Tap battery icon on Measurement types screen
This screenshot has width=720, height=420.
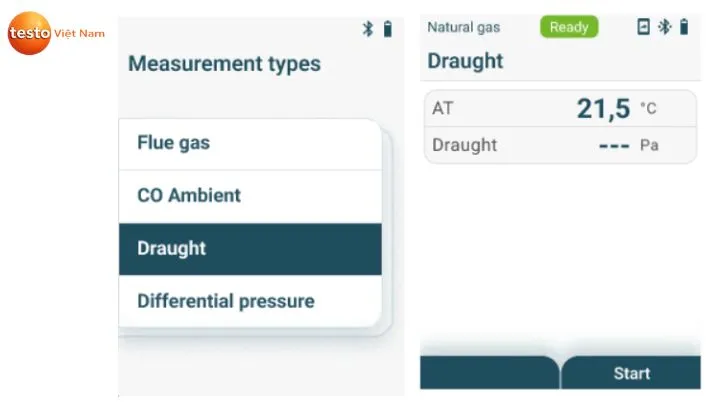click(387, 29)
